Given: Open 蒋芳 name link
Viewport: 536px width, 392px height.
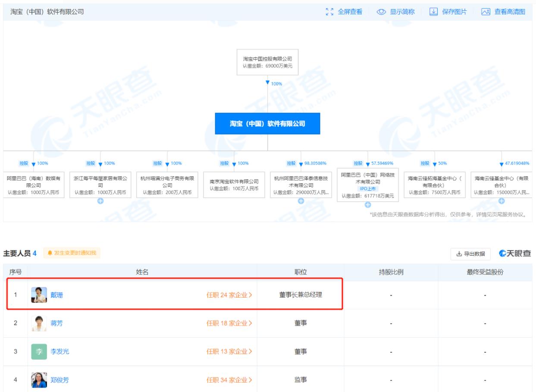Looking at the screenshot, I should [57, 323].
